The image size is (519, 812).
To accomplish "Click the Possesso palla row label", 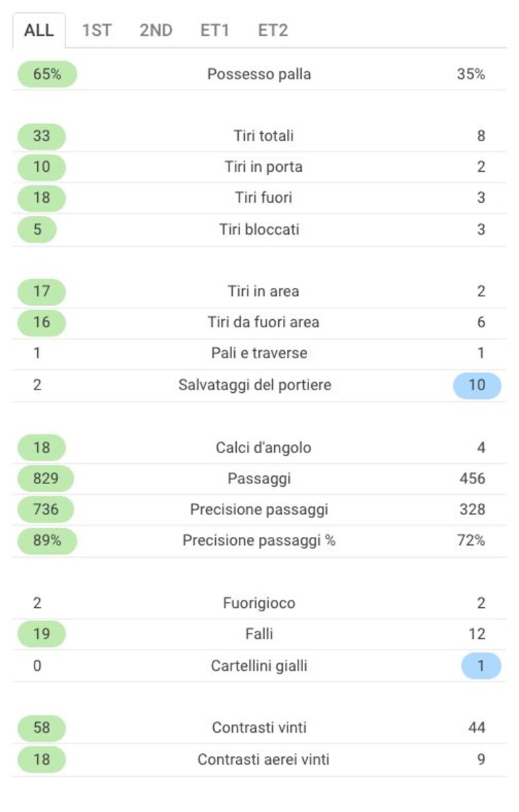I will pyautogui.click(x=259, y=74).
